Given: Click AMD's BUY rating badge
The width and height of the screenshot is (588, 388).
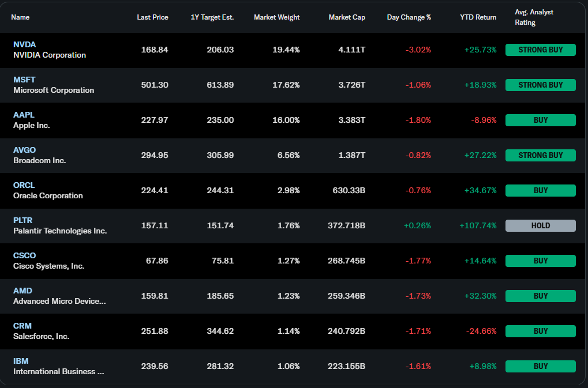Looking at the screenshot, I should pyautogui.click(x=540, y=296).
